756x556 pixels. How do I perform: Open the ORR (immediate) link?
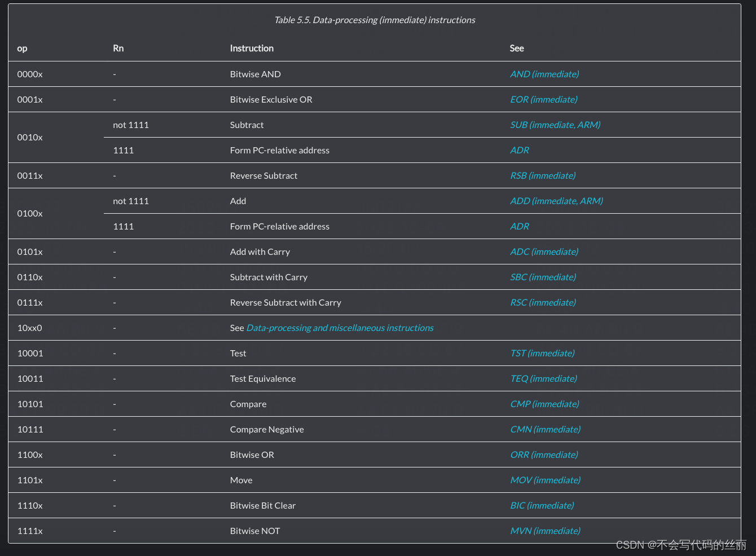coord(544,454)
